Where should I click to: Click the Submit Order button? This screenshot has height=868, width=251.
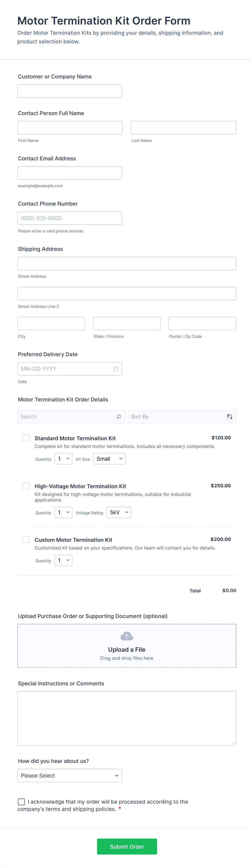click(127, 846)
